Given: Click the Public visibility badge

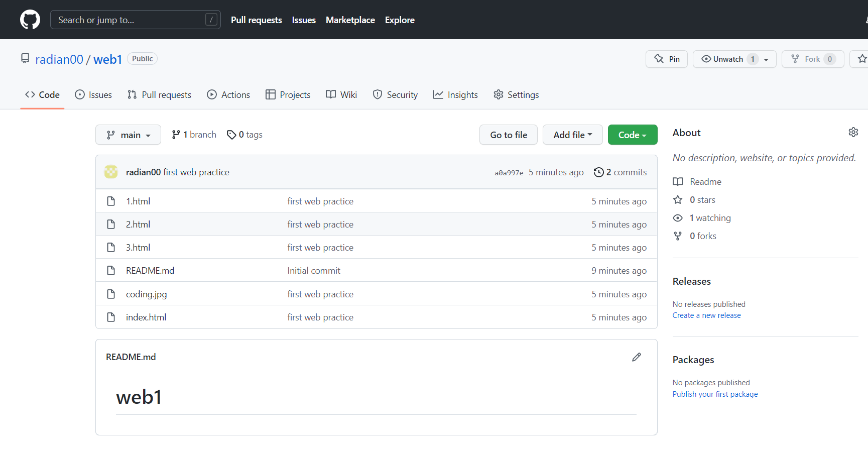Looking at the screenshot, I should pos(143,59).
